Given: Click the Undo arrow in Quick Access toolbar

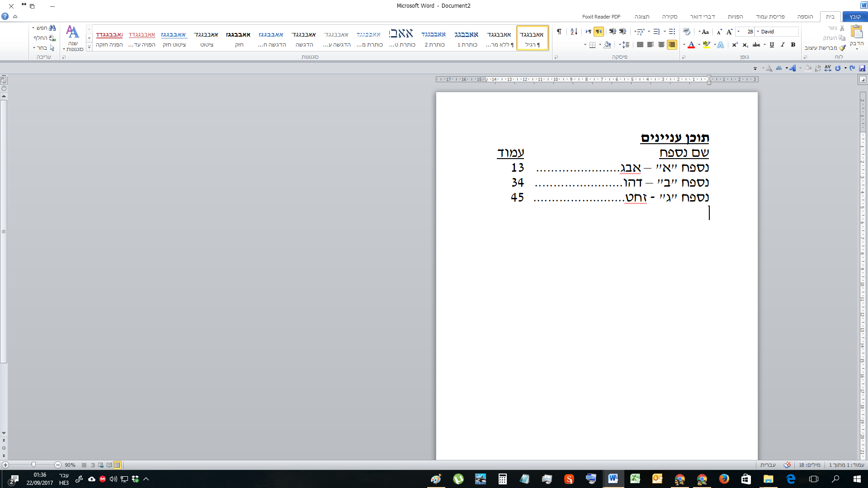Looking at the screenshot, I should [x=852, y=68].
